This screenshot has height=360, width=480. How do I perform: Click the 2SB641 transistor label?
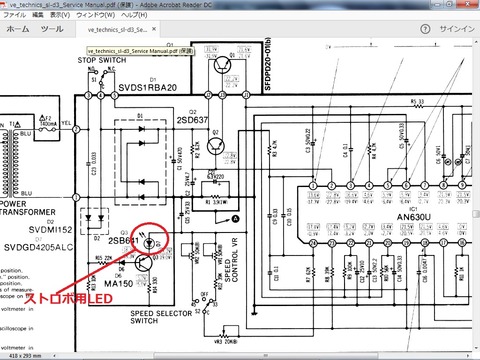coord(123,240)
